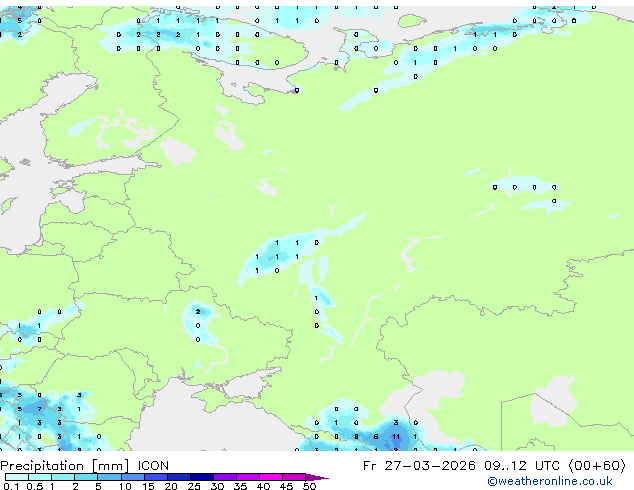
Task: Click the legend label '45'
Action: click(286, 486)
